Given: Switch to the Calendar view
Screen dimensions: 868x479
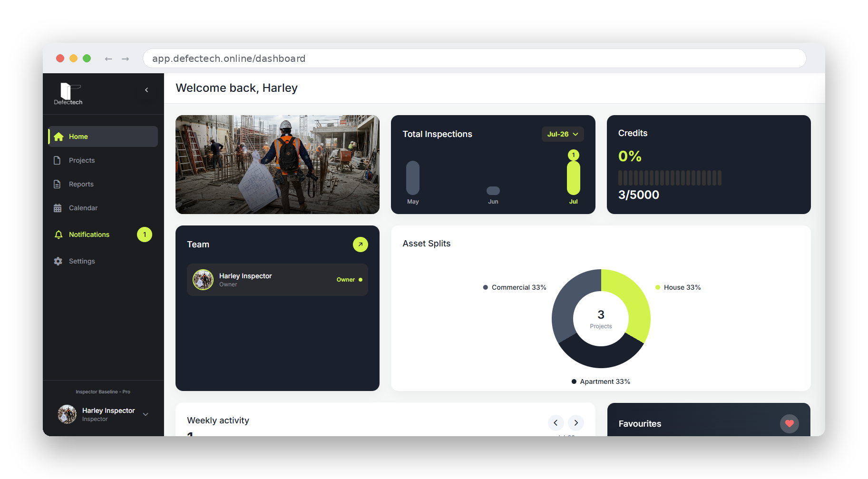Looking at the screenshot, I should click(103, 208).
